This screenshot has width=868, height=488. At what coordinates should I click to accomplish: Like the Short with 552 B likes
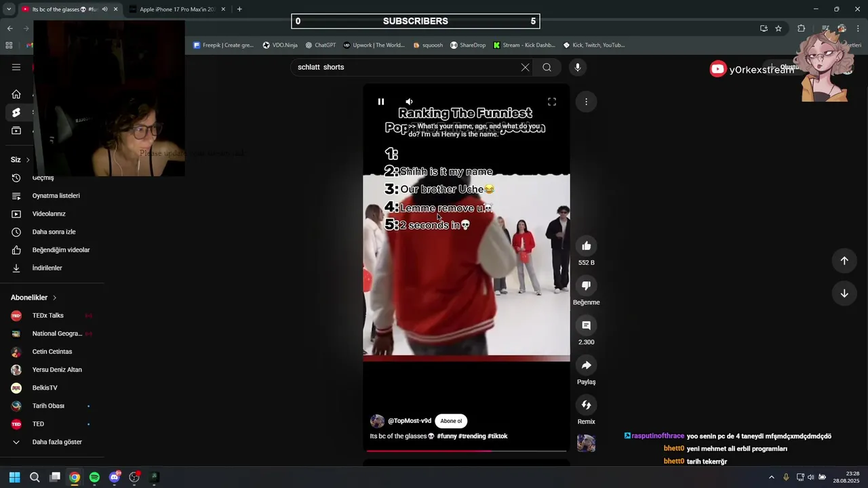pos(587,246)
